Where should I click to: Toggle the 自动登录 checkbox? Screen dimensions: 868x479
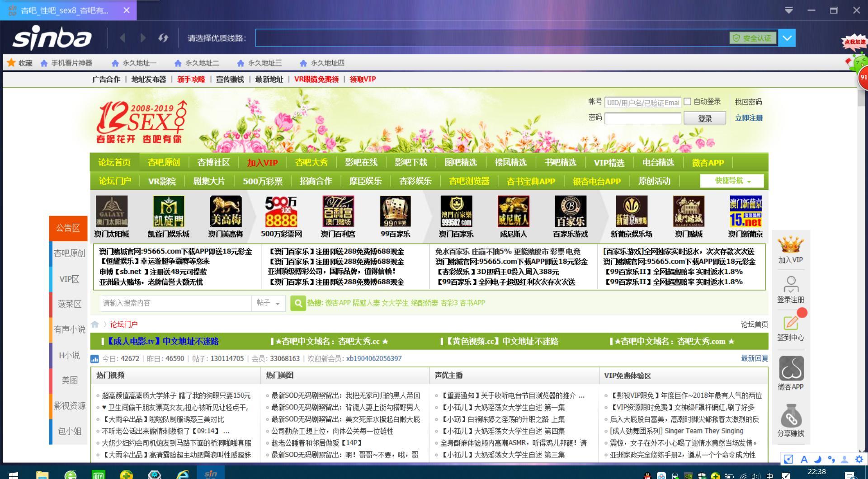(x=688, y=102)
